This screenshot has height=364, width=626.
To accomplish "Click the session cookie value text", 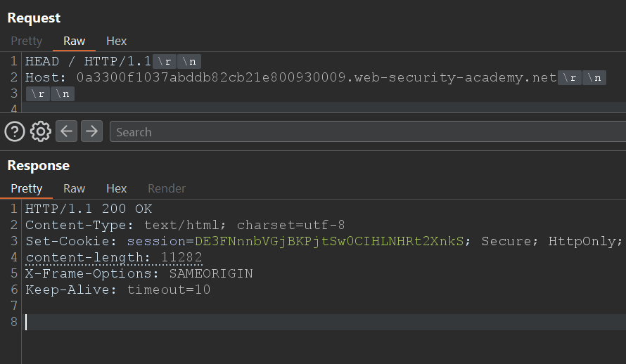I will (x=329, y=241).
